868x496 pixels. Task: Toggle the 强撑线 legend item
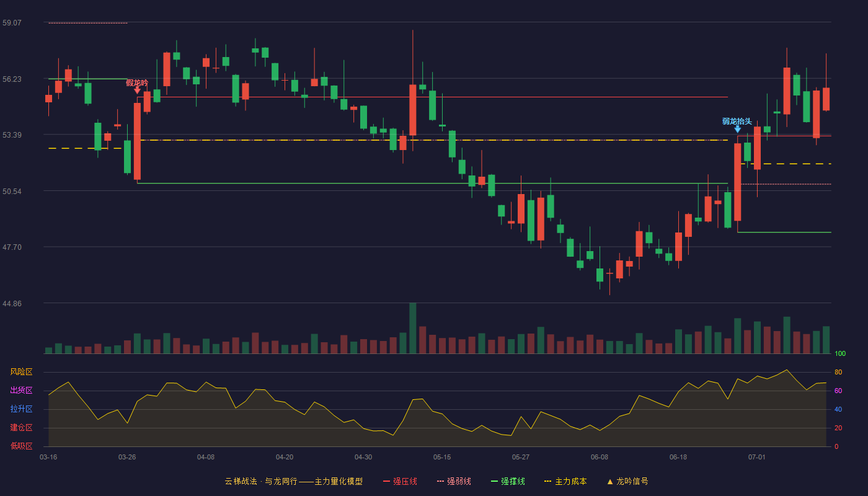(x=508, y=481)
